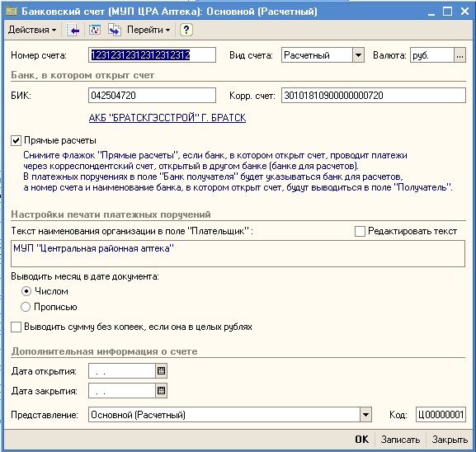The image size is (476, 452).
Task: Click the window title bar document icon
Action: [12, 12]
